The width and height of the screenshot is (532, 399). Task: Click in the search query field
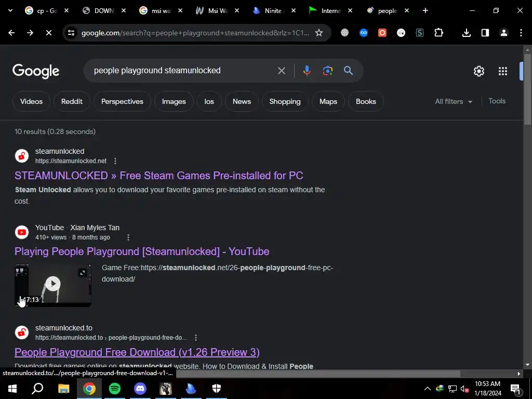click(x=183, y=71)
